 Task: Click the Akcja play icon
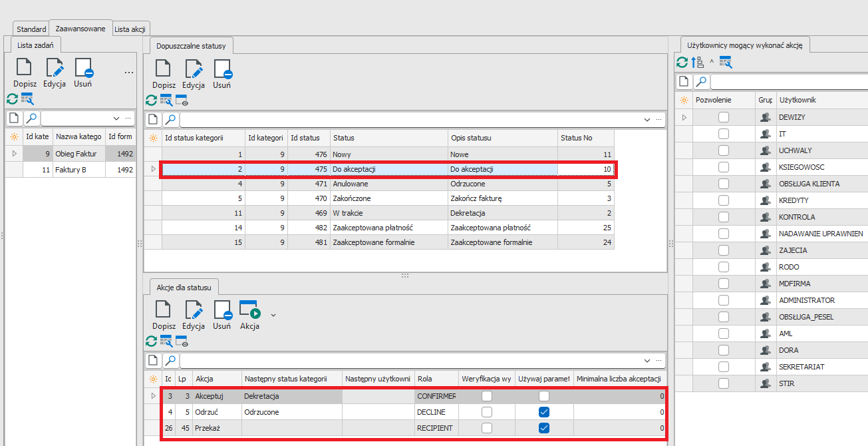[x=249, y=310]
